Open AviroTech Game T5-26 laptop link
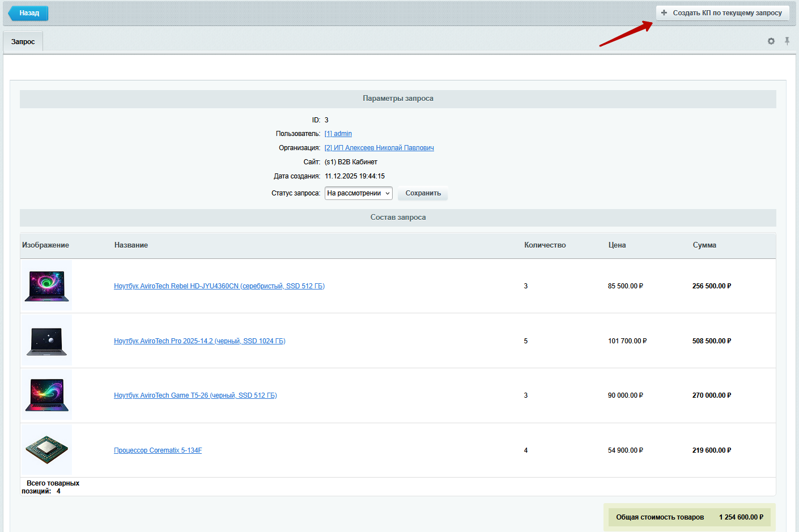The image size is (799, 532). 195,395
